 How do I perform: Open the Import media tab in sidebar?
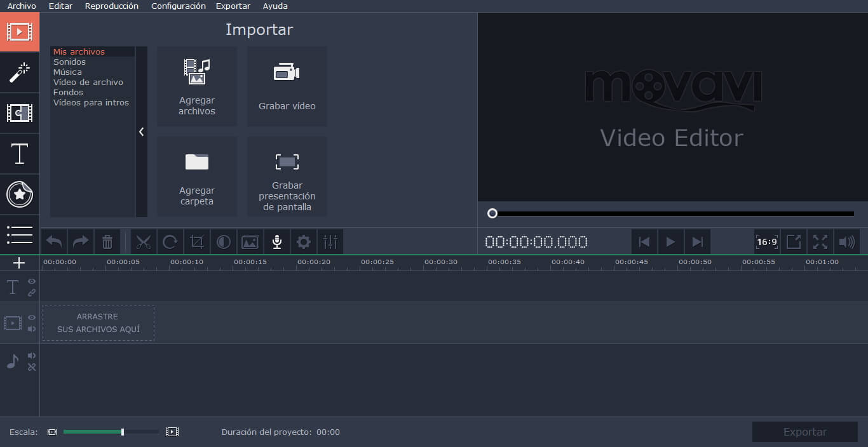click(20, 32)
